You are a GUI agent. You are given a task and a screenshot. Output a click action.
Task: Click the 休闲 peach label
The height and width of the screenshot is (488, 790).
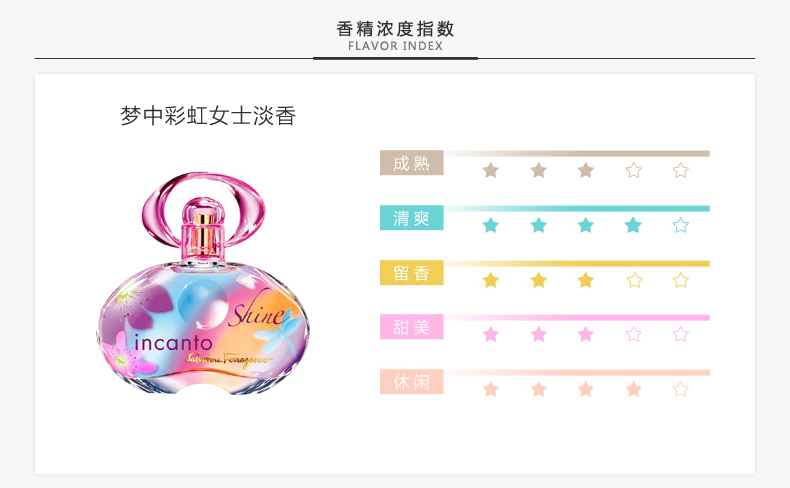(412, 381)
